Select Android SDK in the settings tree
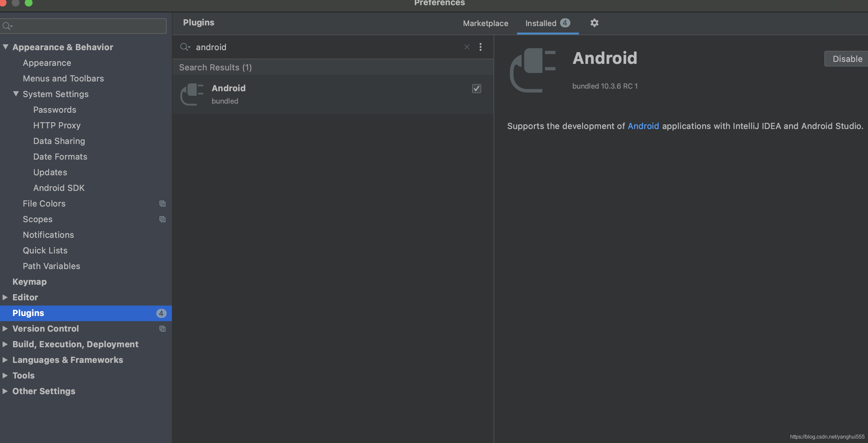868x443 pixels. point(59,188)
